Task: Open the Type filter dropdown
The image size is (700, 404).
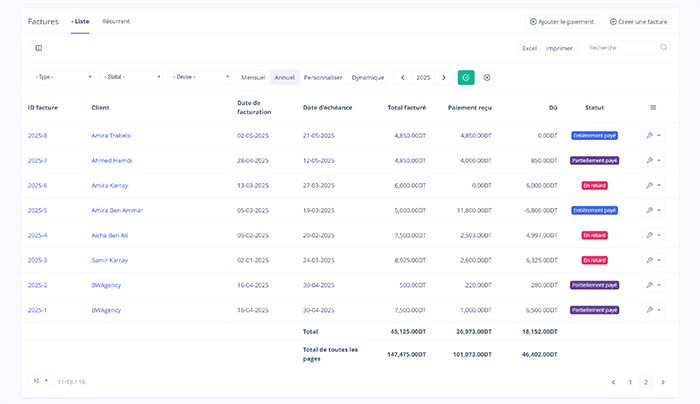Action: [x=62, y=77]
